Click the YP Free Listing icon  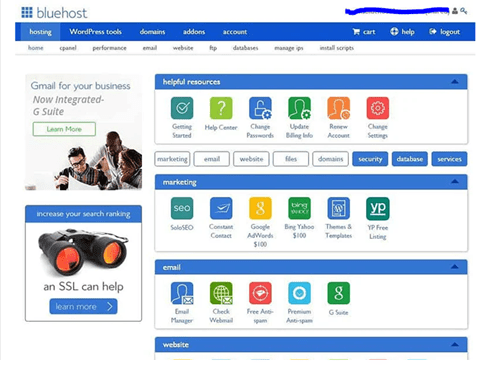click(378, 209)
